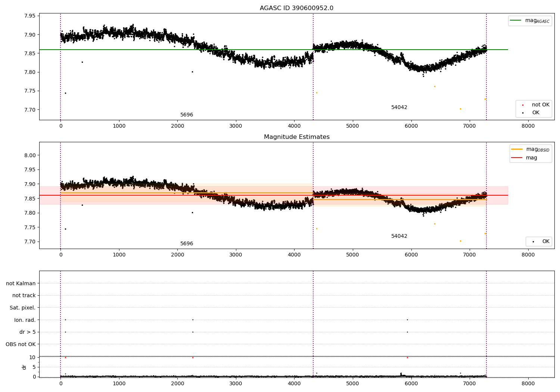The width and height of the screenshot is (560, 392).
Task: Click the mag OBSID legend entry
Action: [530, 149]
